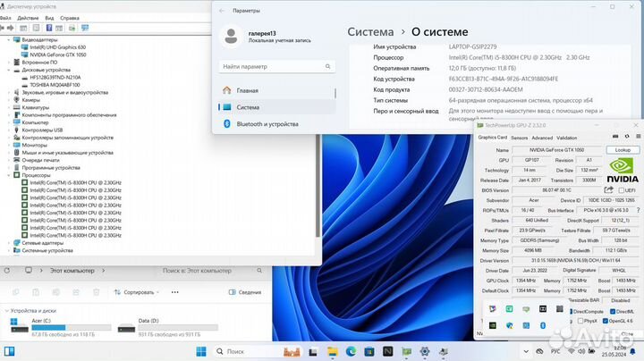The height and width of the screenshot is (361, 644).
Task: Click the GPU-Z refresh icon
Action: coord(627,137)
